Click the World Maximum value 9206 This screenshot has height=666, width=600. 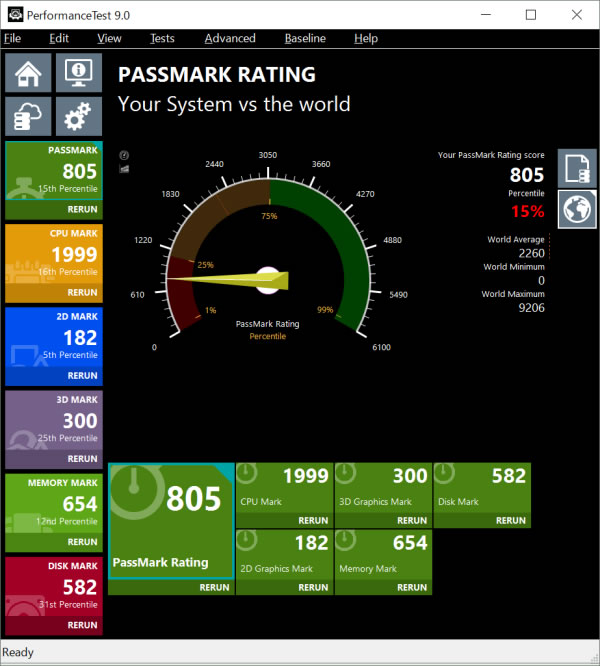(531, 308)
